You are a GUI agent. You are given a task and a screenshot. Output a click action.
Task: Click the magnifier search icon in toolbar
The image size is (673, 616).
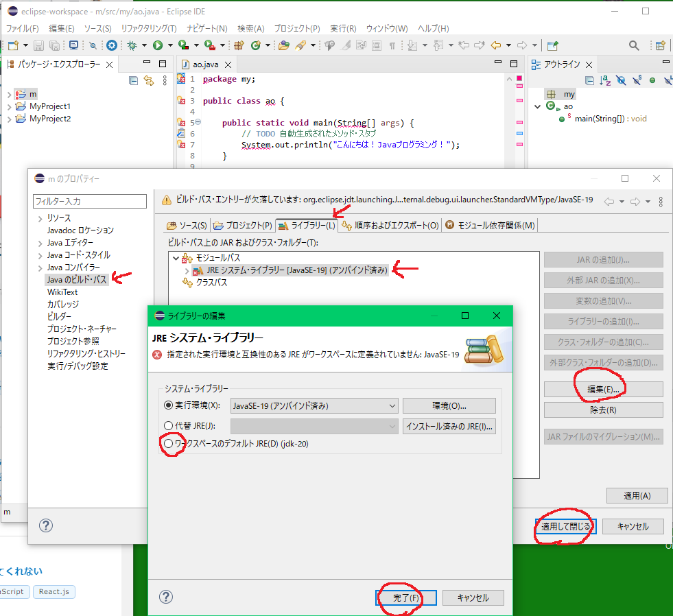633,45
